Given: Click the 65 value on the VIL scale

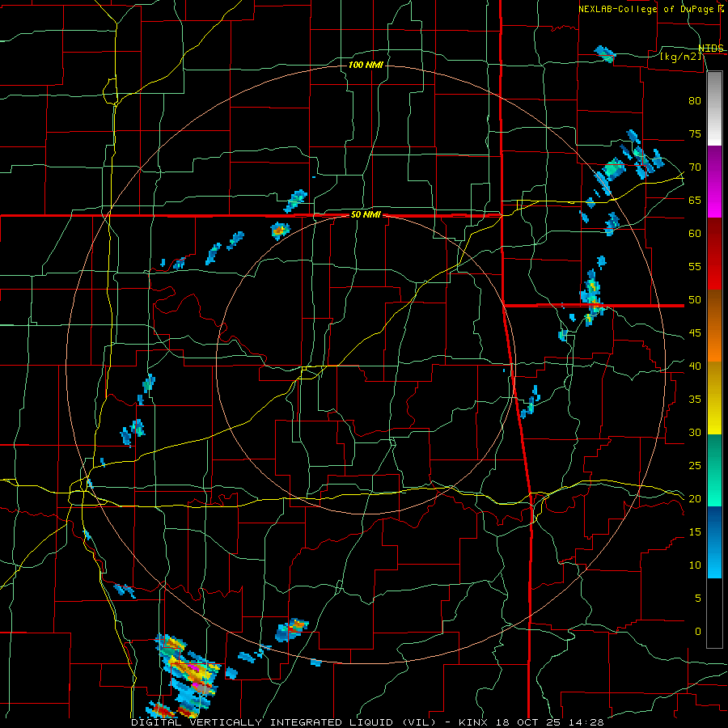Looking at the screenshot, I should 695,201.
